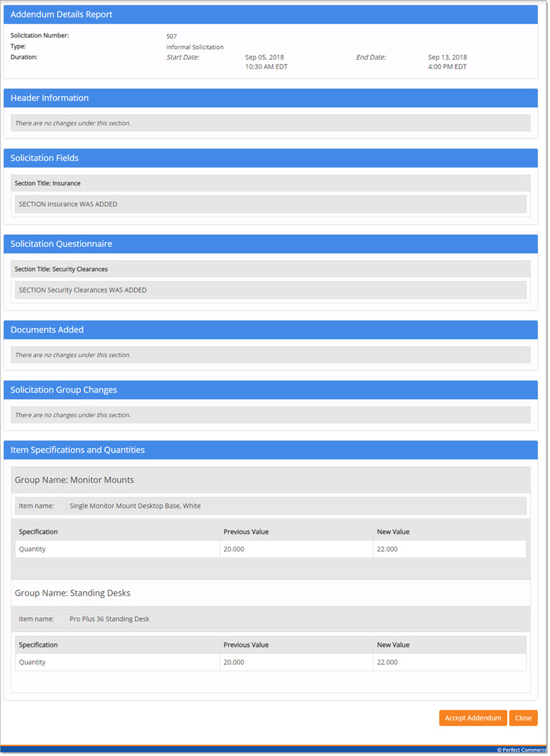The height and width of the screenshot is (756, 550).
Task: Click the Header Information section title
Action: 50,98
